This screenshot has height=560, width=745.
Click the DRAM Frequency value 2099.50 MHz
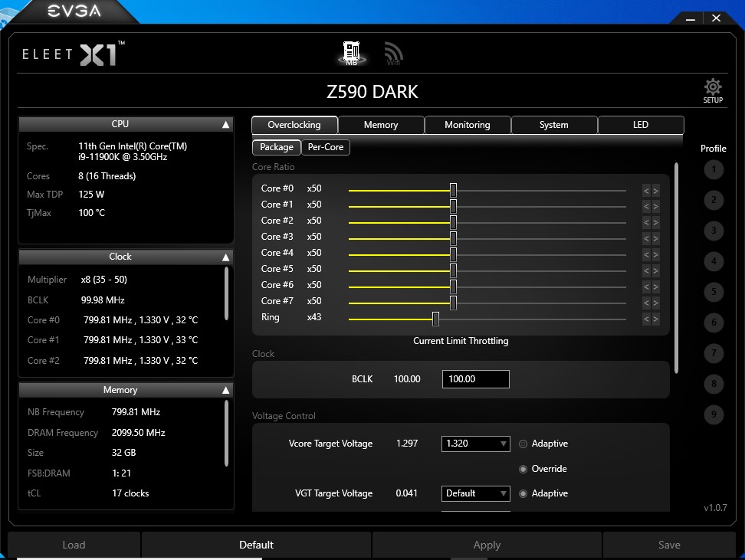[x=138, y=433]
